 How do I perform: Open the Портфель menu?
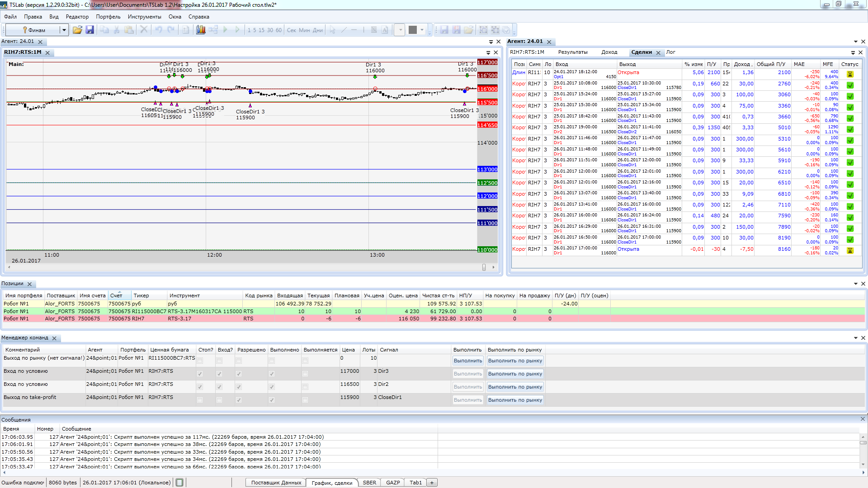(108, 17)
